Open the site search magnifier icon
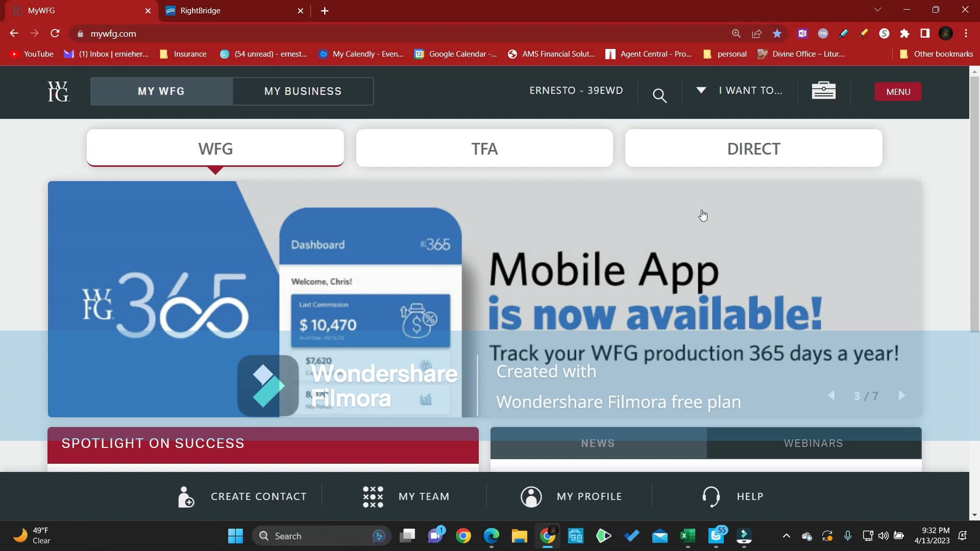Image resolution: width=980 pixels, height=551 pixels. 660,95
